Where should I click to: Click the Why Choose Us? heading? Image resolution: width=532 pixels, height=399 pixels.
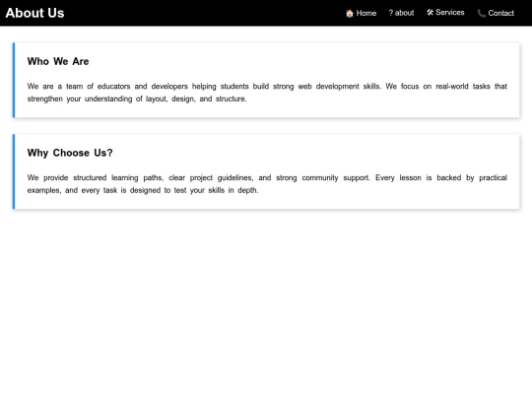coord(70,153)
